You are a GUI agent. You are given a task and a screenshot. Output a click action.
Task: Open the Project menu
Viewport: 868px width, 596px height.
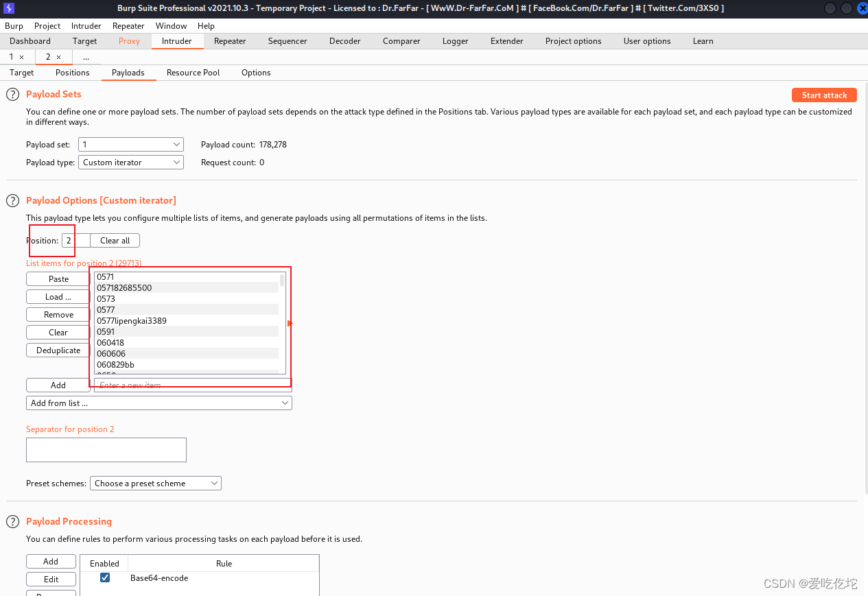coord(47,25)
